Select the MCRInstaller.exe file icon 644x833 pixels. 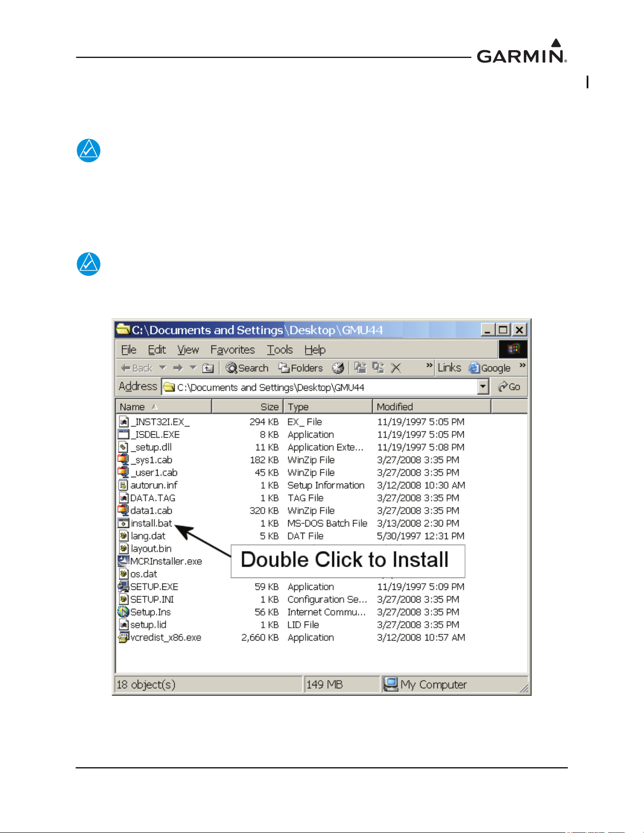tap(124, 561)
